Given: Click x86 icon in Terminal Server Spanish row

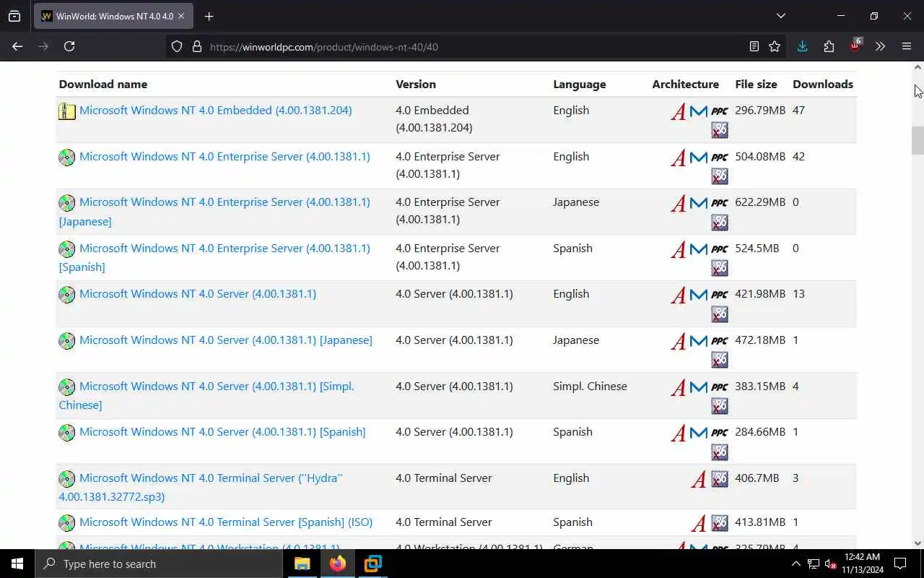Looking at the screenshot, I should 720,523.
